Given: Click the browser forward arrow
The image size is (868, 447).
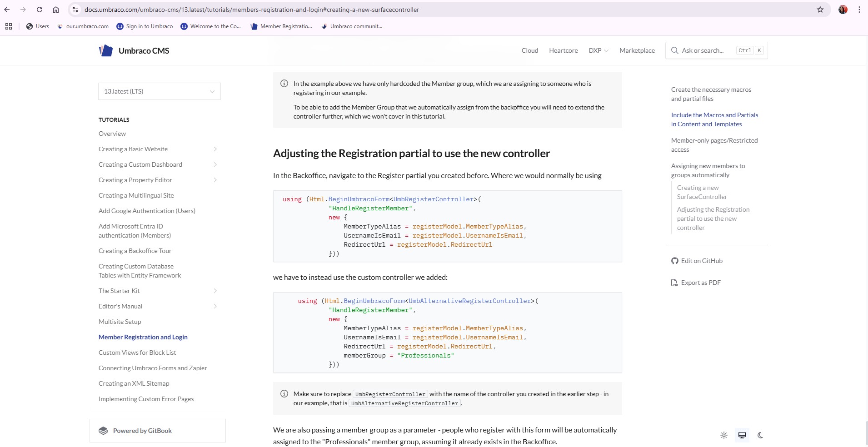Looking at the screenshot, I should coord(23,10).
